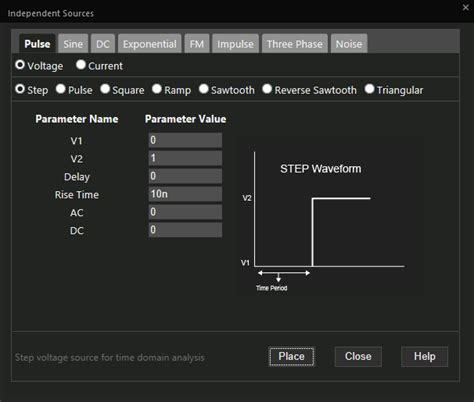Viewport: 474px width, 402px height.
Task: Select the Step waveform option
Action: [20, 89]
